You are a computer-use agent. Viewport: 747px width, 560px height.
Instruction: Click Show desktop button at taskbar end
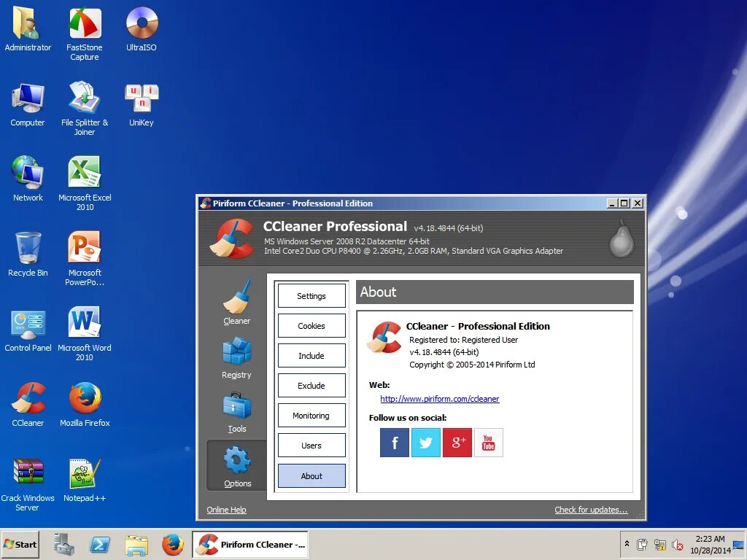(739, 544)
